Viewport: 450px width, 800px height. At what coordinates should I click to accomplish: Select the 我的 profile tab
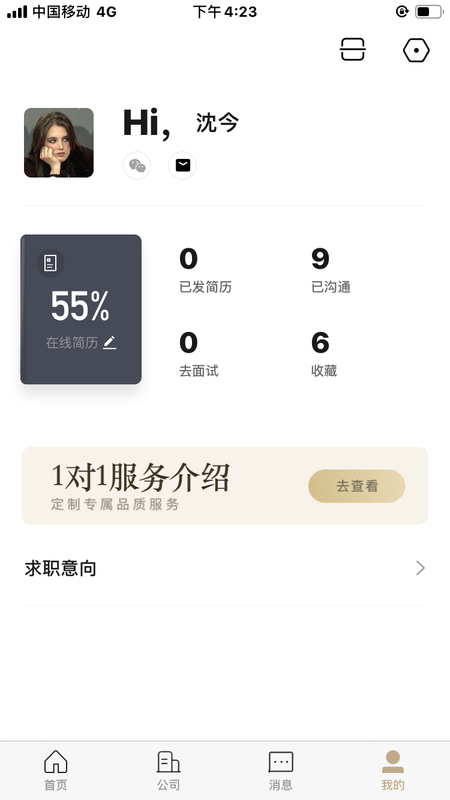[393, 770]
